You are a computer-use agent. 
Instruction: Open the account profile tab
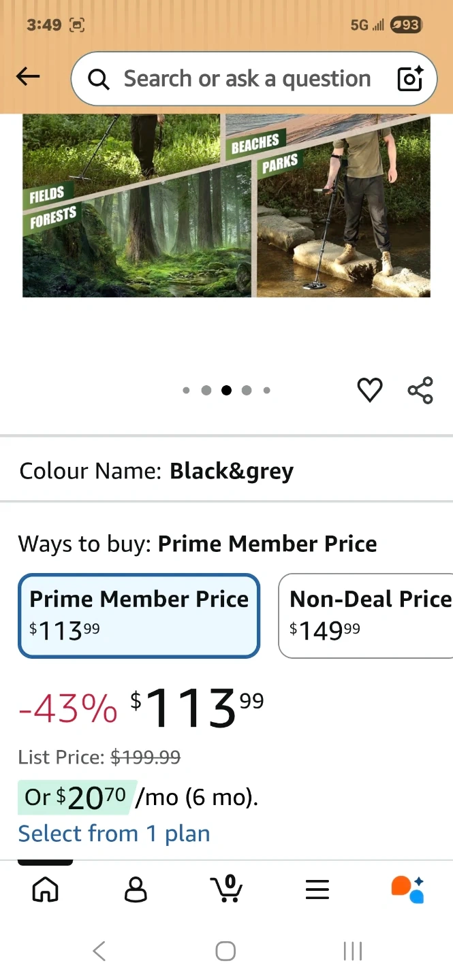point(136,889)
